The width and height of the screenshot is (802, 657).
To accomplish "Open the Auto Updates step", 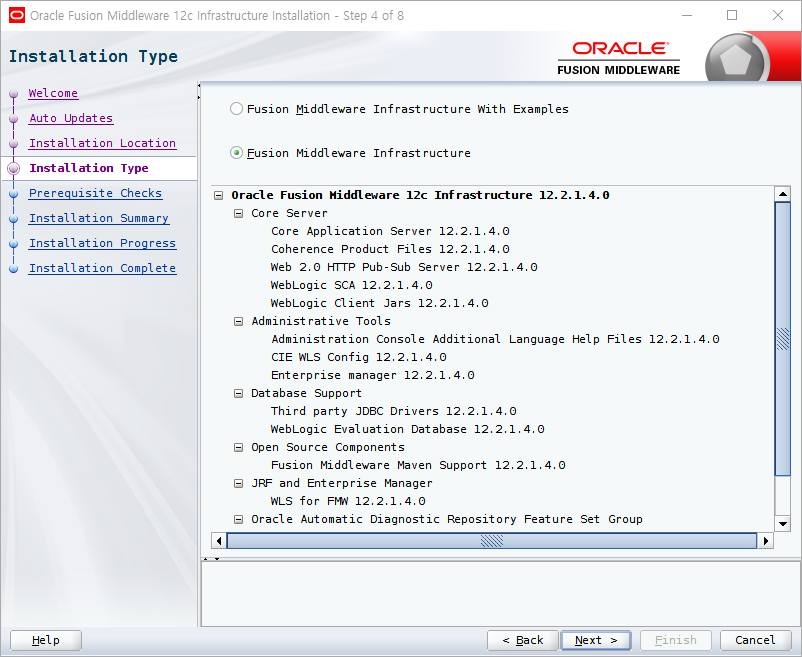I will pyautogui.click(x=71, y=118).
